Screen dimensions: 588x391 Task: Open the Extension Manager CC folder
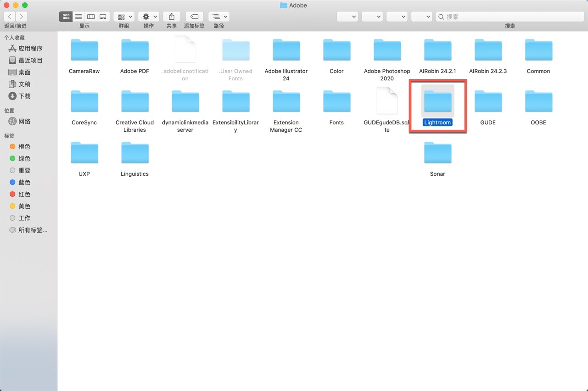(x=286, y=102)
